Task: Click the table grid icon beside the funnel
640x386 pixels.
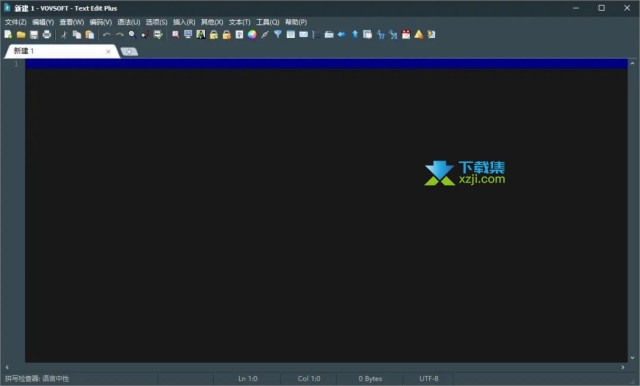Action: pyautogui.click(x=291, y=35)
